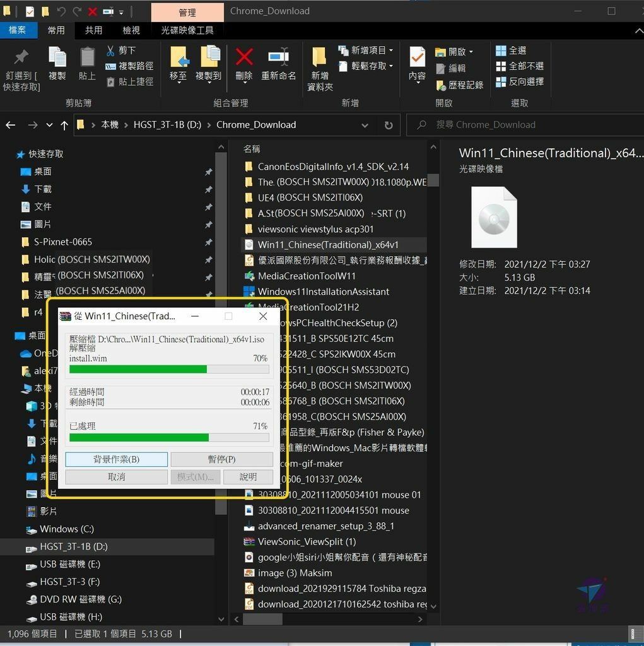Image resolution: width=644 pixels, height=646 pixels.
Task: Go back with the left arrow
Action: coord(11,125)
